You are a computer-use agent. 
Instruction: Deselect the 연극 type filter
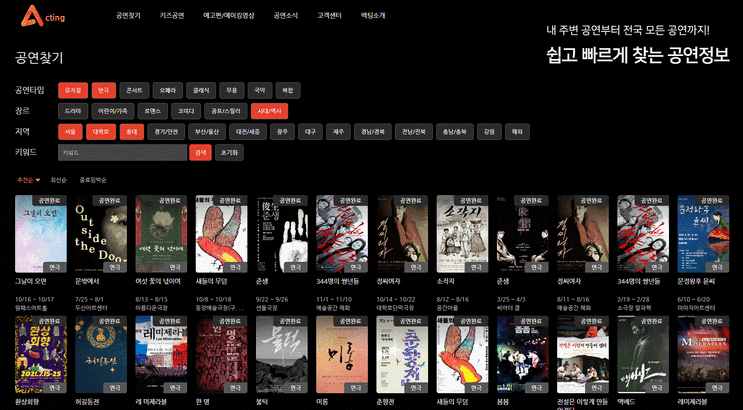(104, 90)
